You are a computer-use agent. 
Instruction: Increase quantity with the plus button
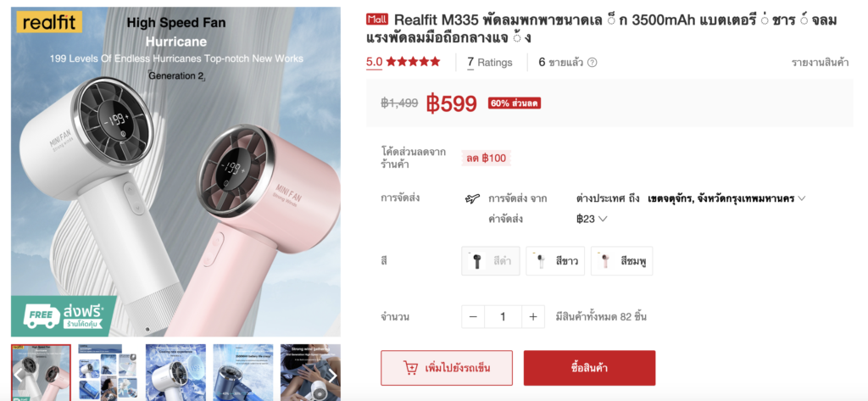pyautogui.click(x=533, y=317)
